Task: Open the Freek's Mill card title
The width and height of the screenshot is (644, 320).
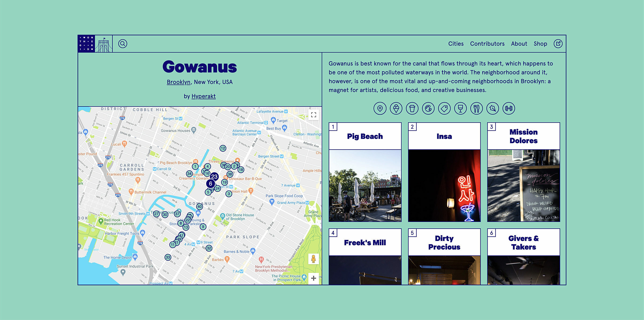Action: click(x=365, y=243)
